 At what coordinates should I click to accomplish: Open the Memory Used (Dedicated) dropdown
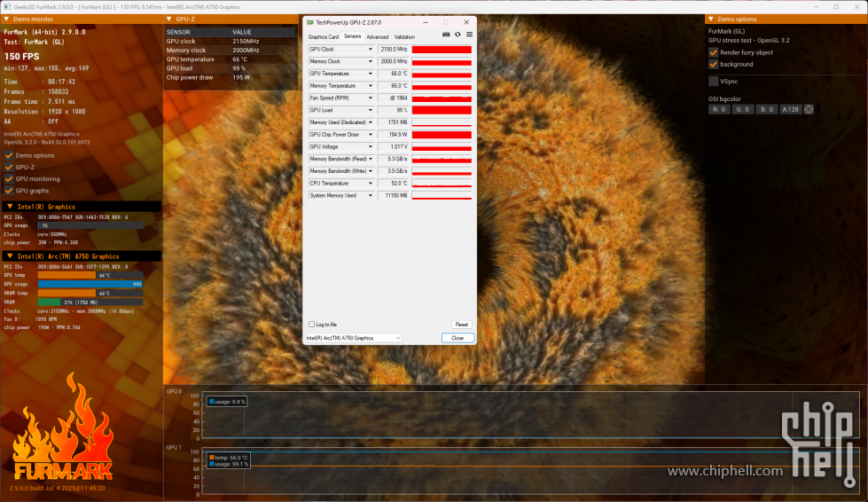(371, 122)
